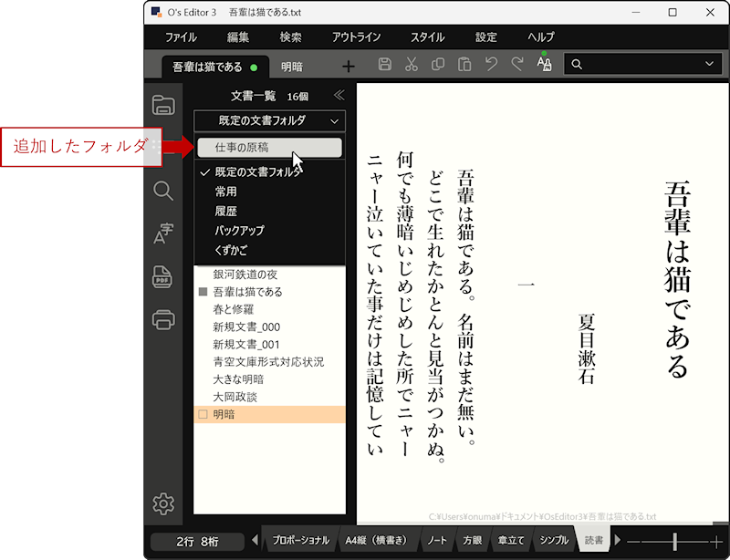Add a new tab with the plus icon

(349, 67)
